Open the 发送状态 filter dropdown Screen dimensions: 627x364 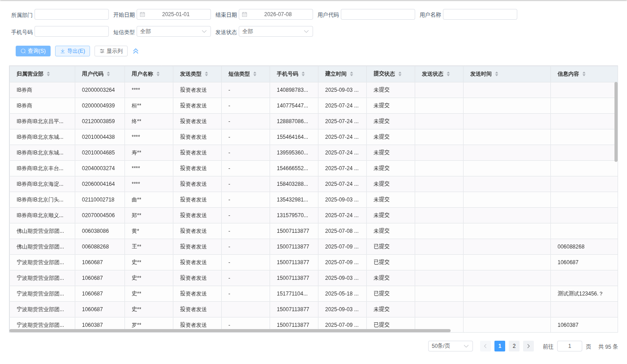(x=276, y=31)
